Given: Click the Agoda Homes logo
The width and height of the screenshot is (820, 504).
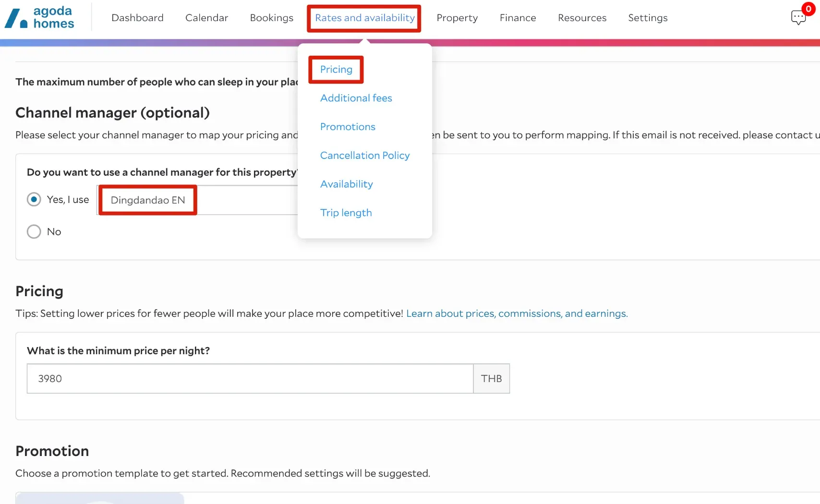Looking at the screenshot, I should coord(40,18).
